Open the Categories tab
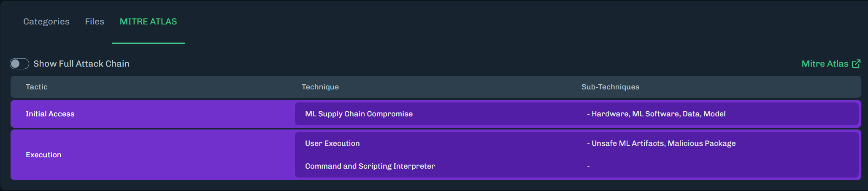 click(46, 22)
